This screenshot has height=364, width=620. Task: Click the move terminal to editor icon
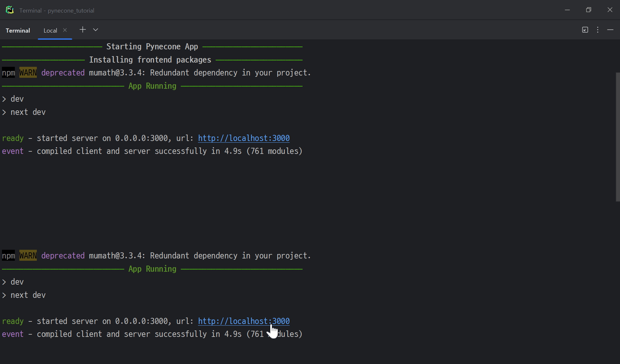coord(585,30)
